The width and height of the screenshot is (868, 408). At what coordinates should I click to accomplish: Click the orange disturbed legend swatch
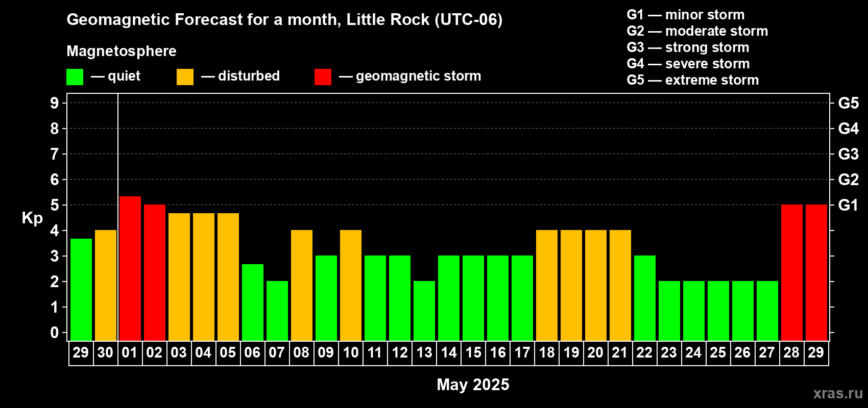[185, 77]
